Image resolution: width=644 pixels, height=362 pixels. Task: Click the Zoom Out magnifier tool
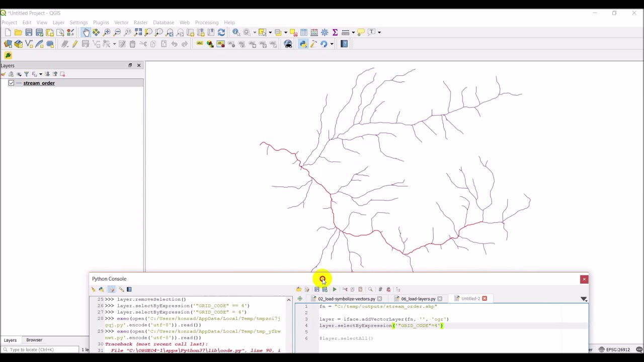pos(117,32)
